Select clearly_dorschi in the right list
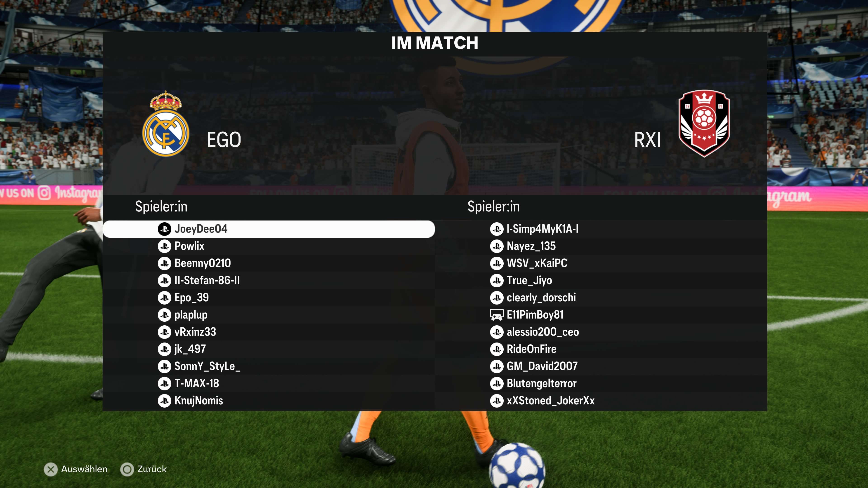The height and width of the screenshot is (488, 868). click(601, 298)
